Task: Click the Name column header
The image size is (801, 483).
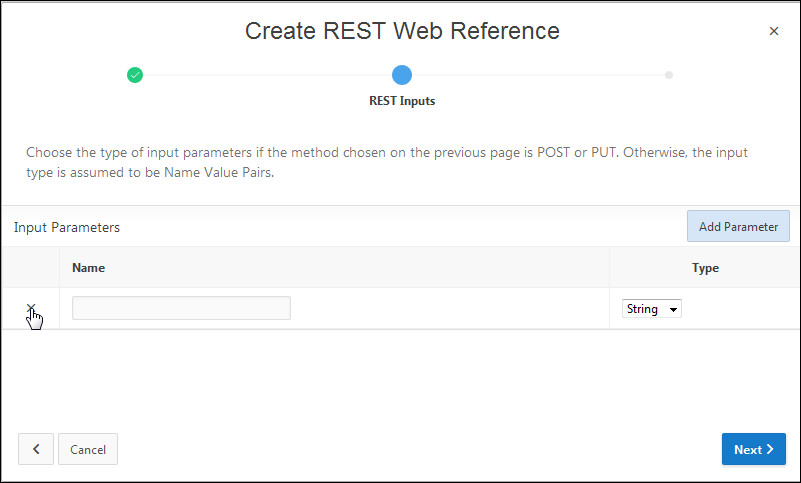Action: [89, 268]
